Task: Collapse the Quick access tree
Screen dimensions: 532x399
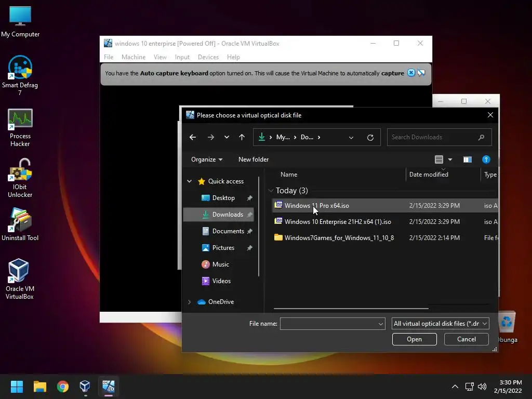Action: point(189,181)
